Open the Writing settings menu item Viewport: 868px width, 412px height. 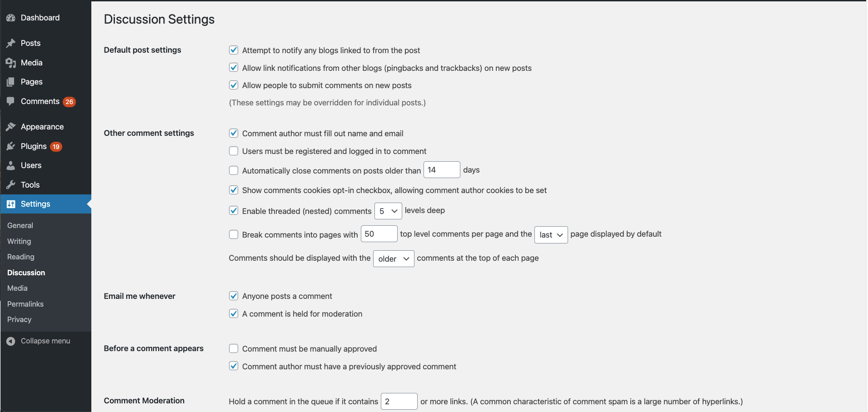19,241
